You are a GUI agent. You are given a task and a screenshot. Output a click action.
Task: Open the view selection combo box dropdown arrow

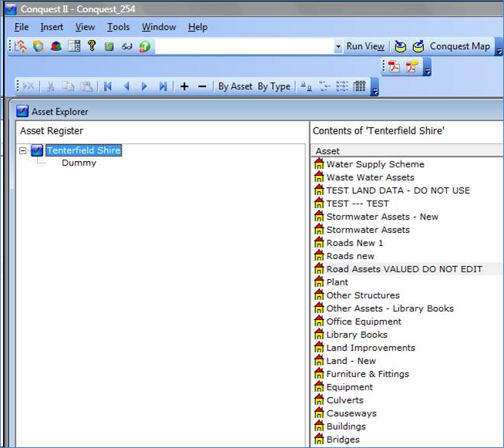coord(338,46)
